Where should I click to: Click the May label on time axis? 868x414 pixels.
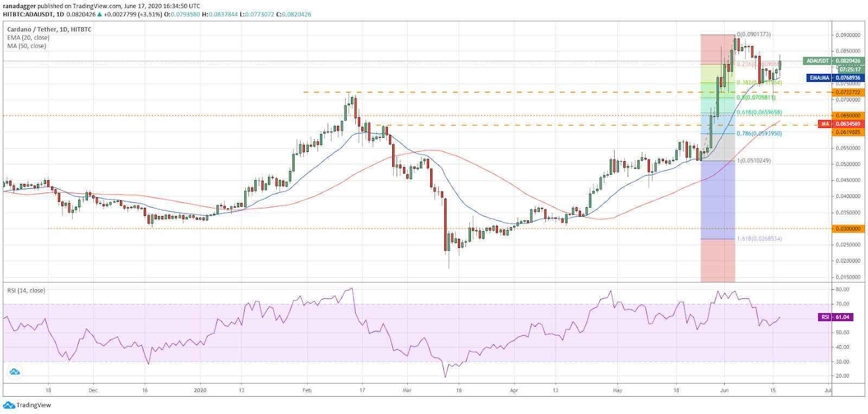pyautogui.click(x=617, y=390)
